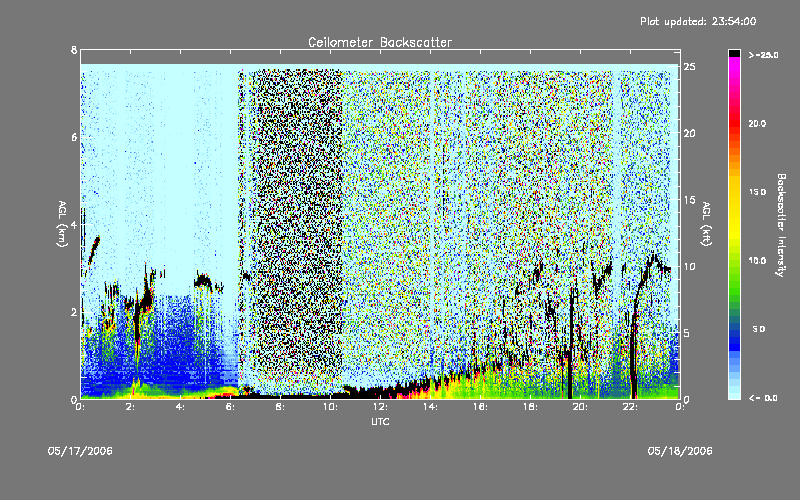This screenshot has width=800, height=500.
Task: Click the 6 km tick on left axis
Action: click(74, 137)
